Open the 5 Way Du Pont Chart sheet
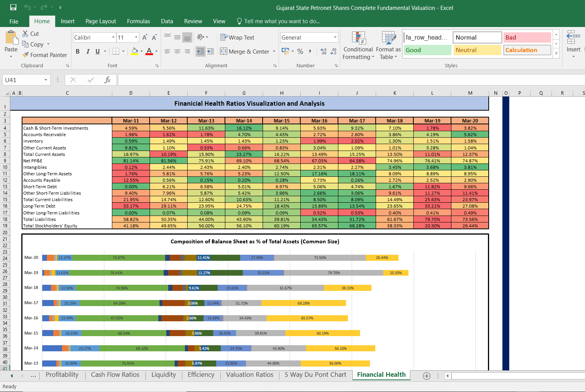This screenshot has height=392, width=585. click(x=316, y=375)
